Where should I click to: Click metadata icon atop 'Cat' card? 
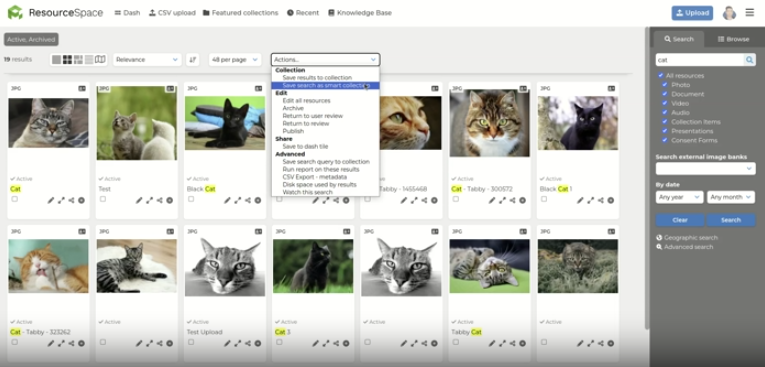point(81,88)
